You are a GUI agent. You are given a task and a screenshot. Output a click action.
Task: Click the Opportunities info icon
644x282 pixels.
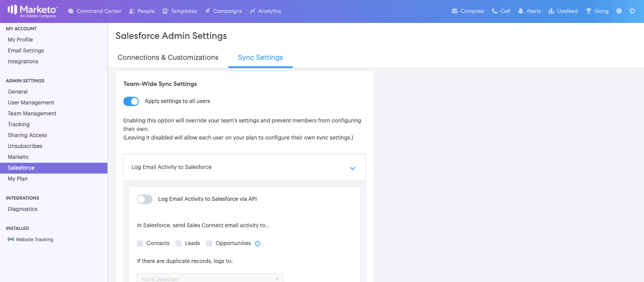click(x=258, y=244)
